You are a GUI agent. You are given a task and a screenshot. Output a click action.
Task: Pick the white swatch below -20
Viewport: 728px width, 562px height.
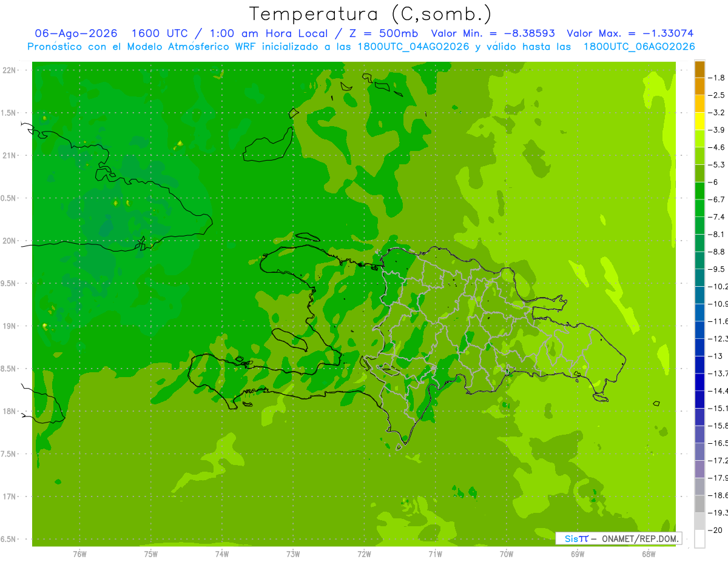pos(699,539)
